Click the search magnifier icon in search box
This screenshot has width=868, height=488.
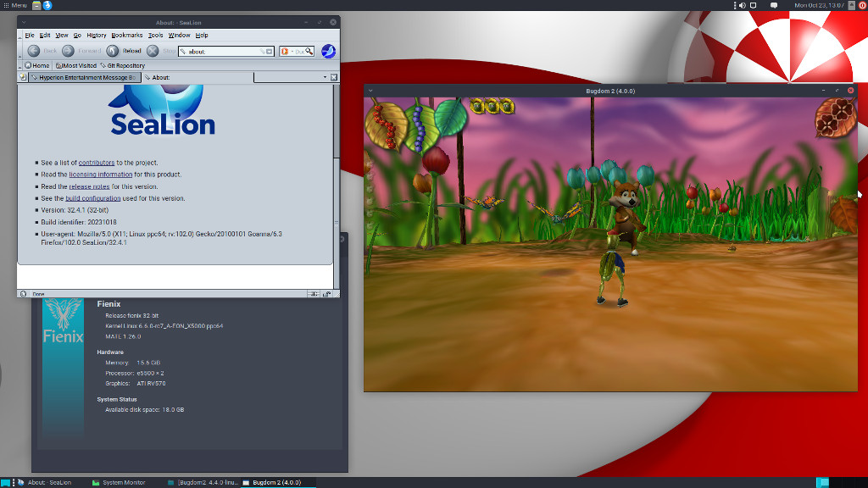coord(309,52)
